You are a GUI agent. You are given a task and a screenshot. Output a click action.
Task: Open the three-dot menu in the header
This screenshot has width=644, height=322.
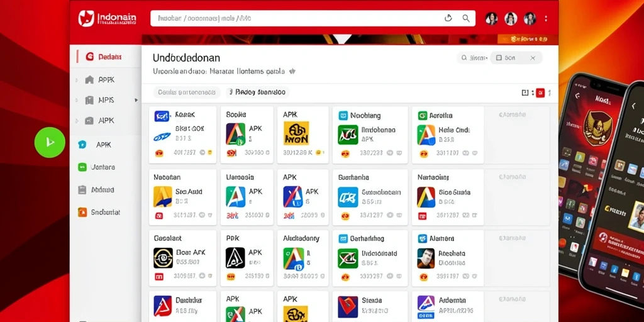coord(546,18)
